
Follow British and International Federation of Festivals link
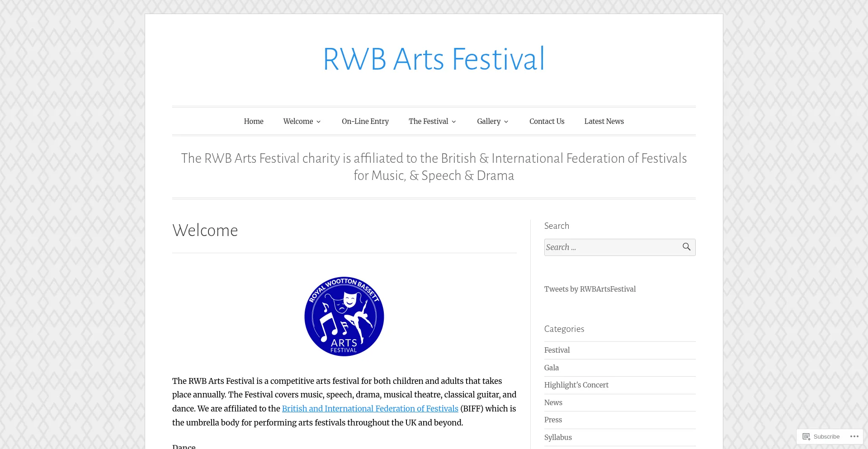tap(370, 409)
